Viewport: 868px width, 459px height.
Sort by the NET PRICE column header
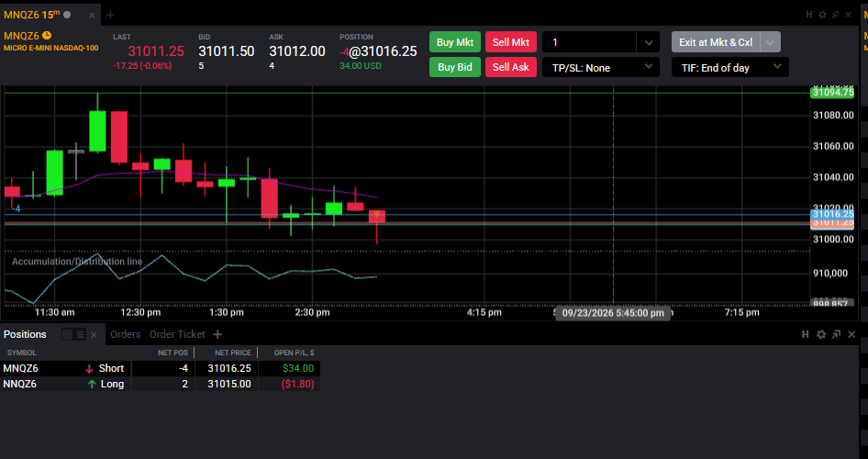pos(232,353)
